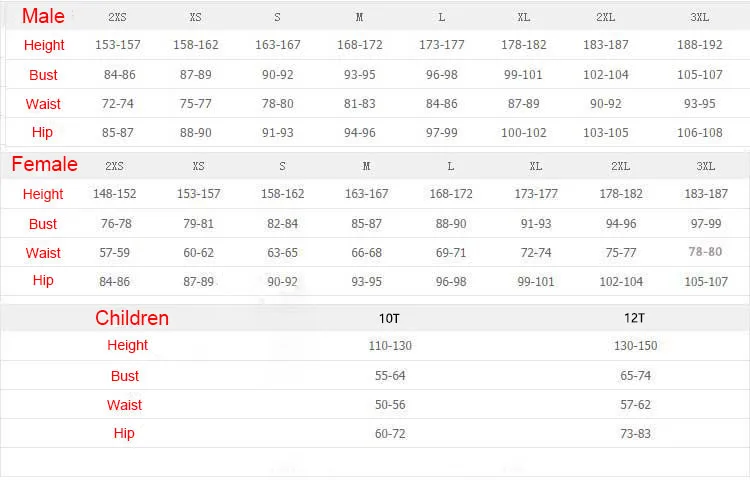Click Children hip value 73-83
The width and height of the screenshot is (750, 480).
(635, 434)
